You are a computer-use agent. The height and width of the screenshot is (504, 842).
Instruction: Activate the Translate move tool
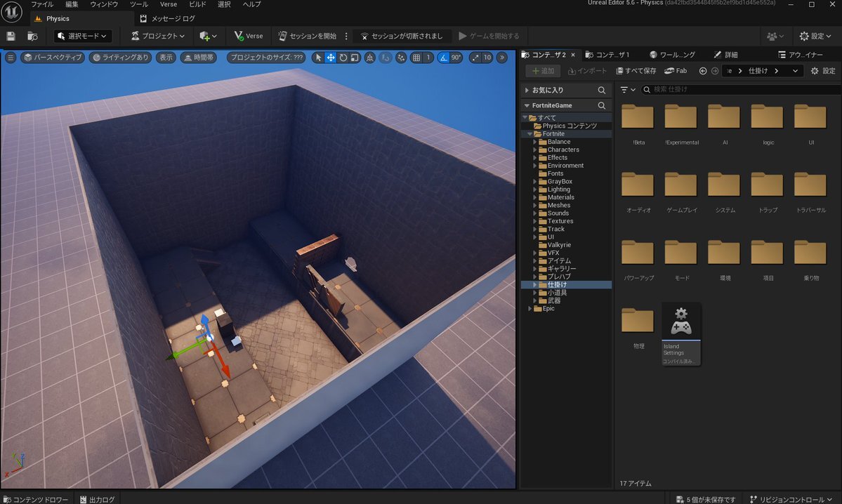[331, 58]
